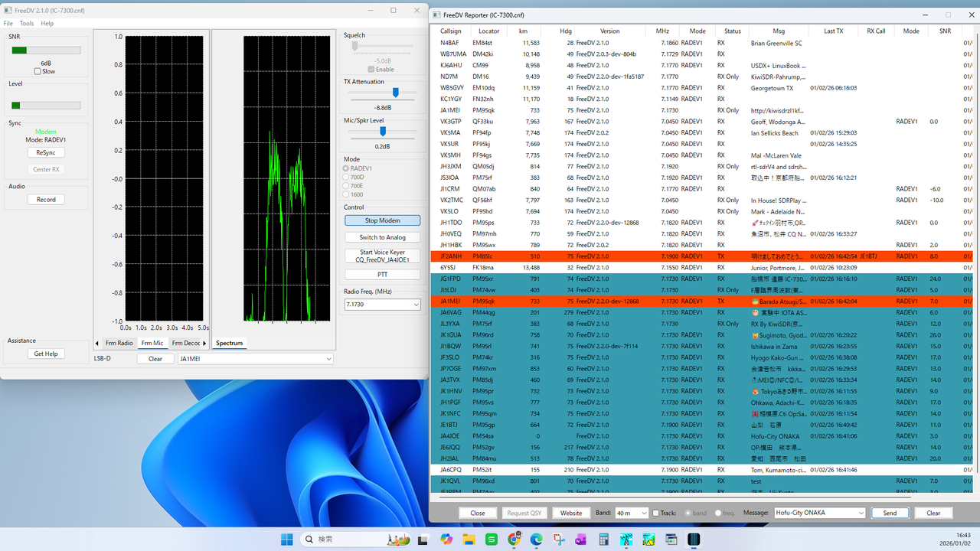Open the landscape picture app in taskbar
This screenshot has height=551, width=980.
(649, 540)
